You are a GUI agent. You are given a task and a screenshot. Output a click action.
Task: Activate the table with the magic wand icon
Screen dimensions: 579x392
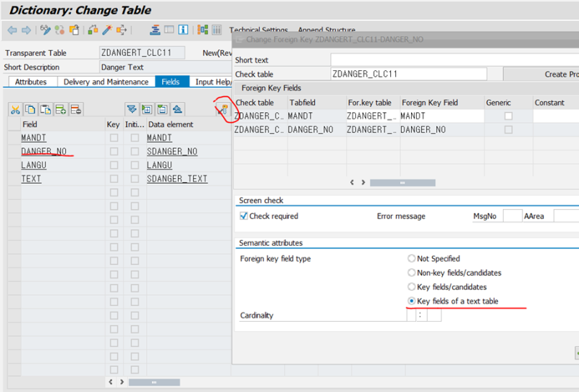(107, 30)
